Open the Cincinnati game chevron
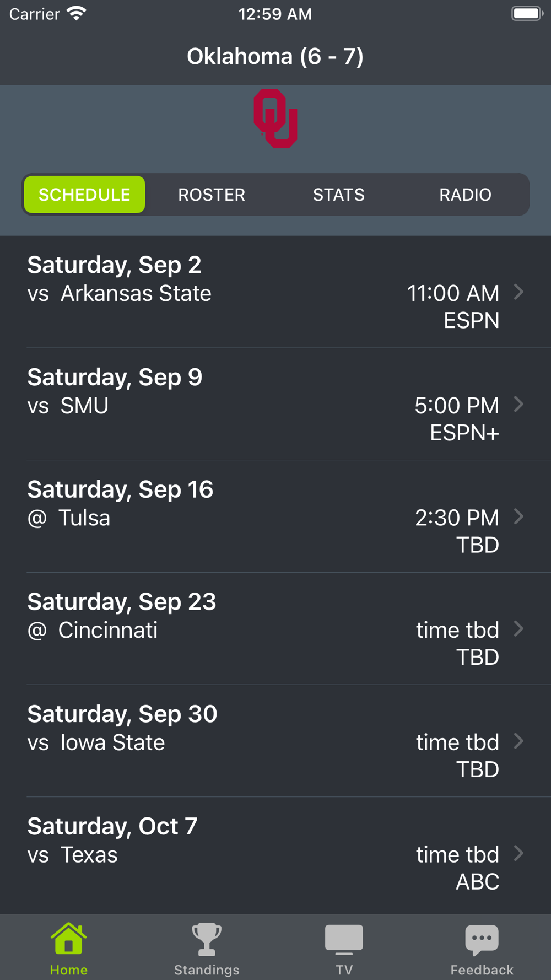The image size is (551, 980). 518,629
